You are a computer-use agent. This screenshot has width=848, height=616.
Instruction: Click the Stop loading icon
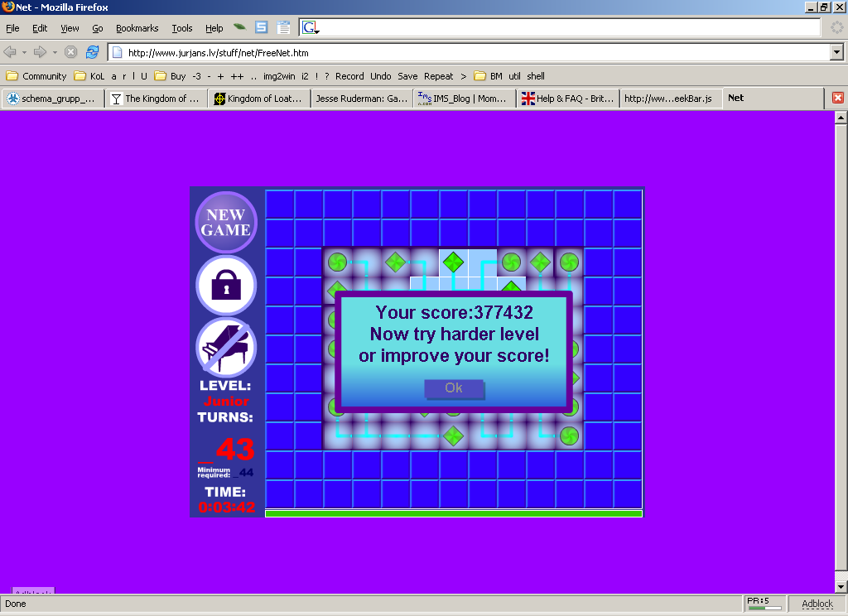click(x=70, y=52)
